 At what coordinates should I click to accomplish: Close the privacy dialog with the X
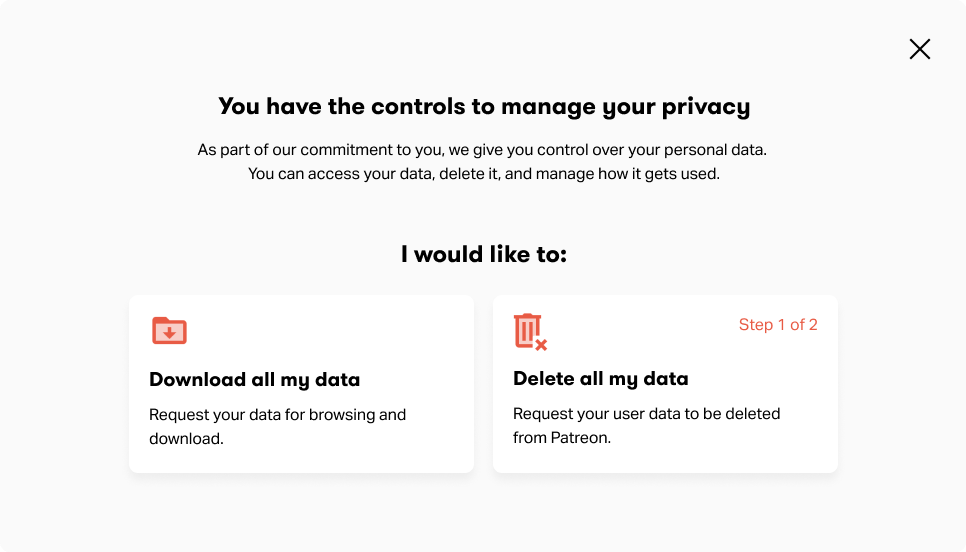pos(920,49)
